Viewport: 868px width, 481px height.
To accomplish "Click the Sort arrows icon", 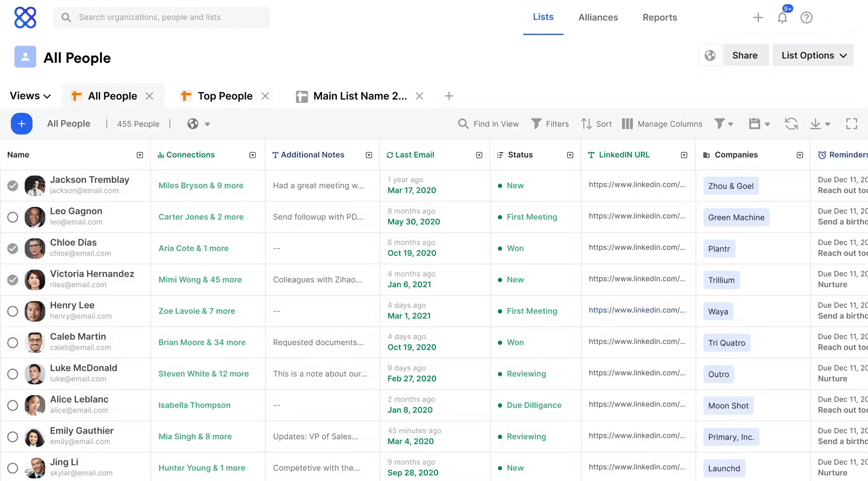I will pos(586,124).
